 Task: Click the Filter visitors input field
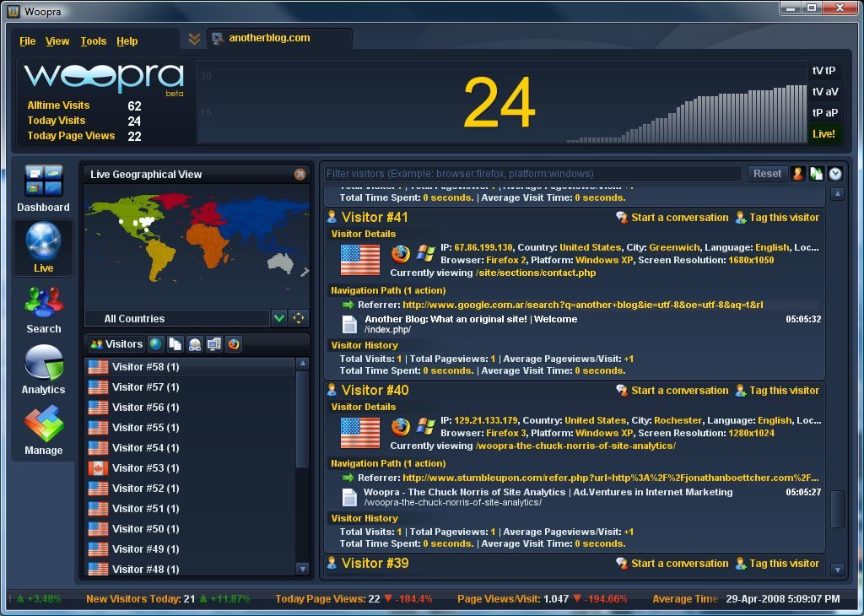533,174
